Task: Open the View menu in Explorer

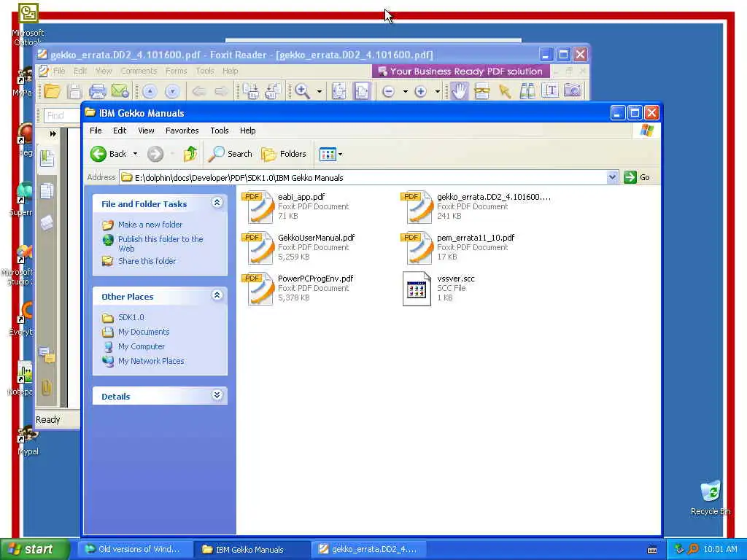Action: point(146,131)
